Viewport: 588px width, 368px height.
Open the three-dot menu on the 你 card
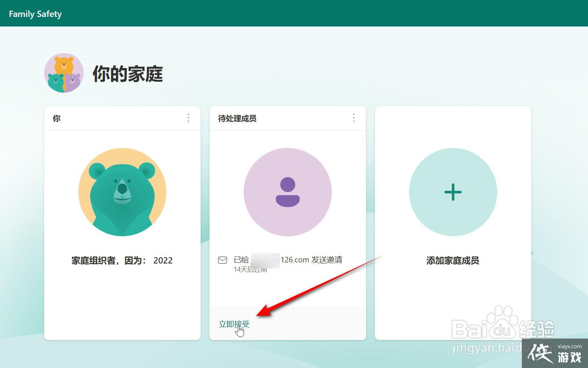(189, 118)
